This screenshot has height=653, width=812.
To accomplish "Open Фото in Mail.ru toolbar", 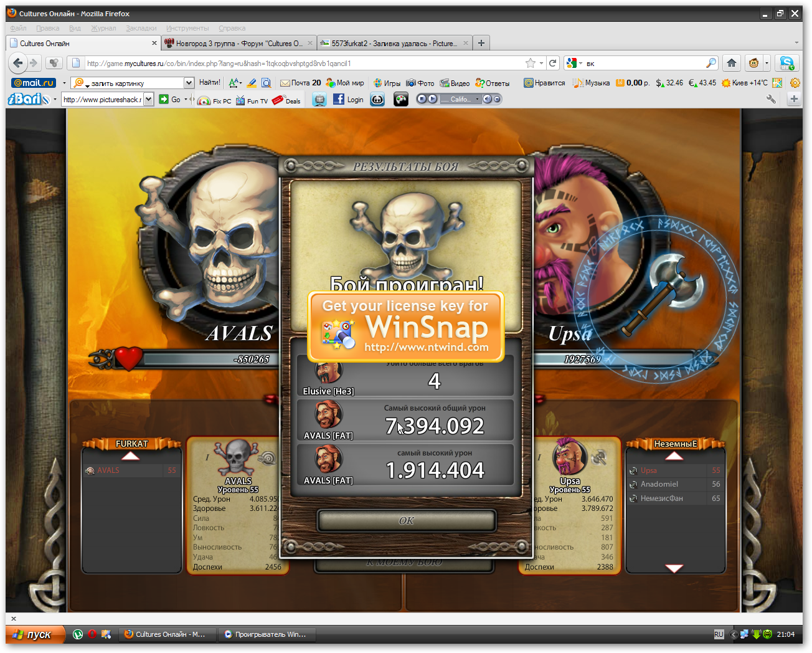I will (x=420, y=83).
